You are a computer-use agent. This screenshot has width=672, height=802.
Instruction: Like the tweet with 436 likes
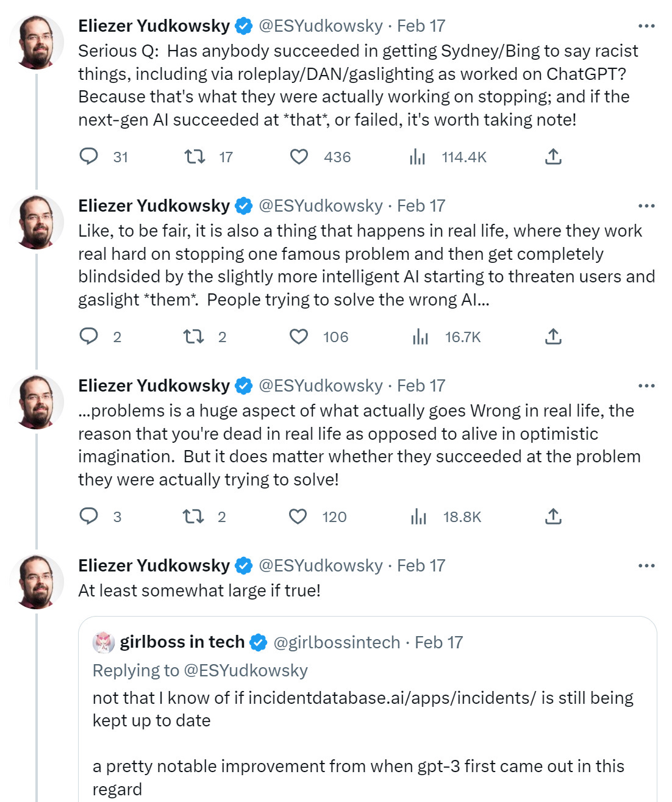[x=299, y=157]
